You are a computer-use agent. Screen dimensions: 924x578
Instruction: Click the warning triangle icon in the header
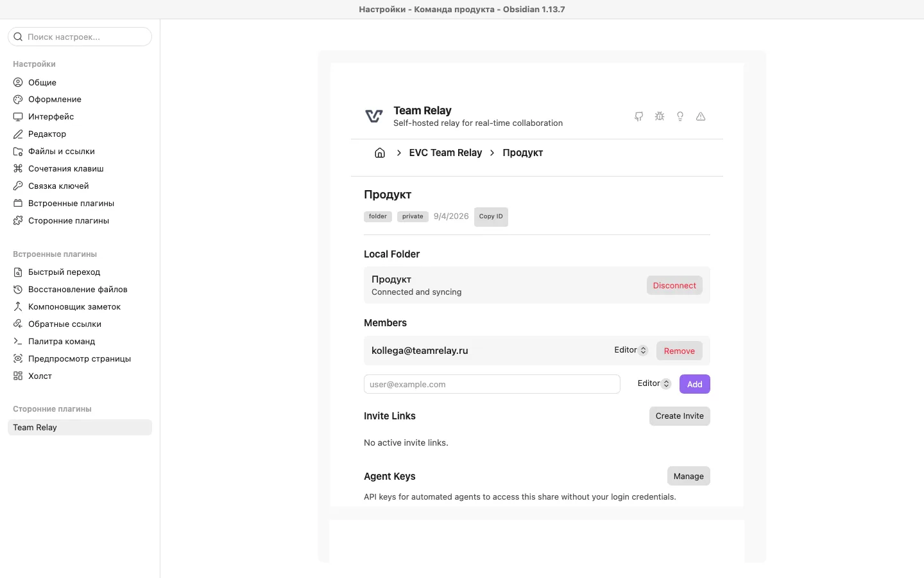(x=701, y=116)
